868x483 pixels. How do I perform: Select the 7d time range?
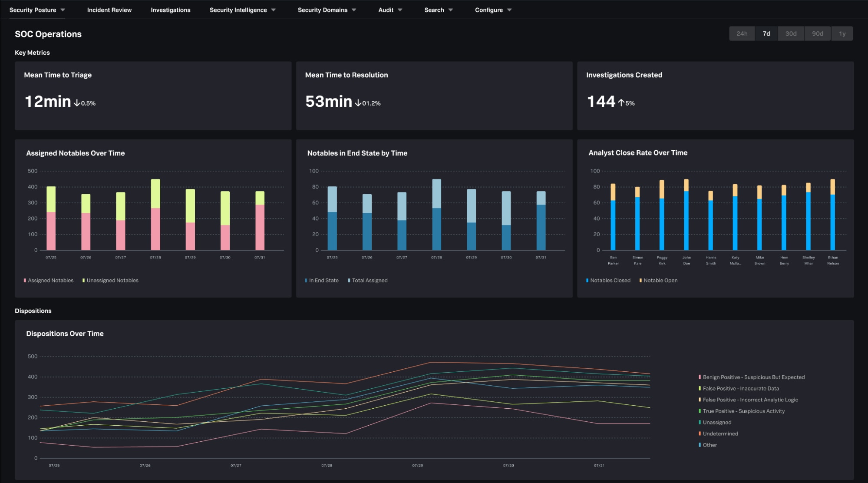pos(766,33)
